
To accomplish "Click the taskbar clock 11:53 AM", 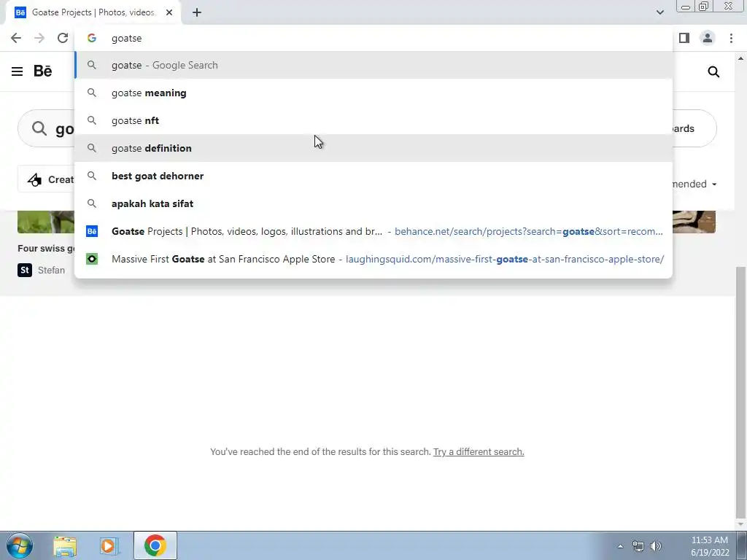I will [x=710, y=540].
